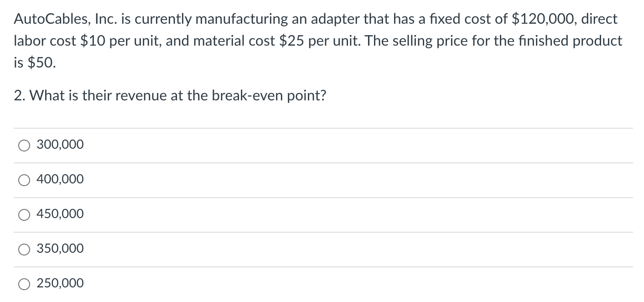Click the "300,000" answer label text

(60, 145)
